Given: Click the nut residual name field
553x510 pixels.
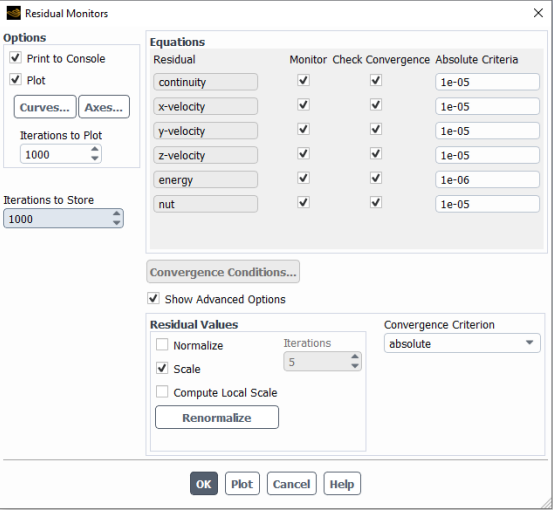Looking at the screenshot, I should [x=205, y=204].
